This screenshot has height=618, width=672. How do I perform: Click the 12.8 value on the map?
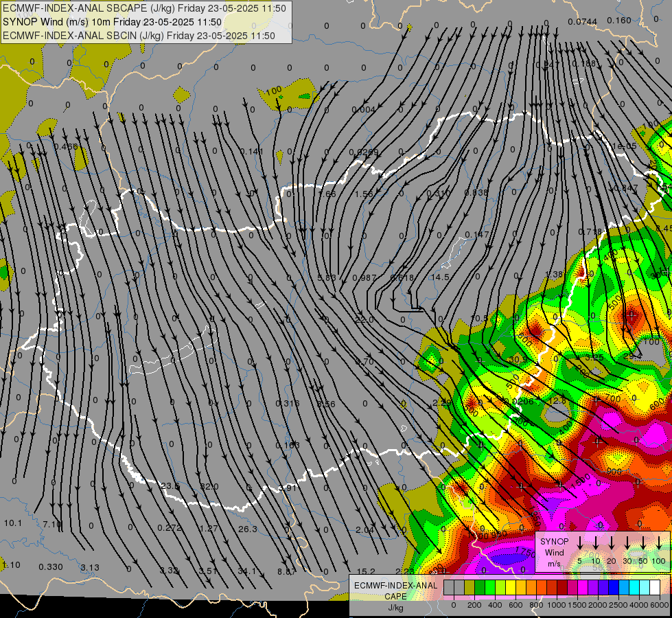click(x=557, y=400)
